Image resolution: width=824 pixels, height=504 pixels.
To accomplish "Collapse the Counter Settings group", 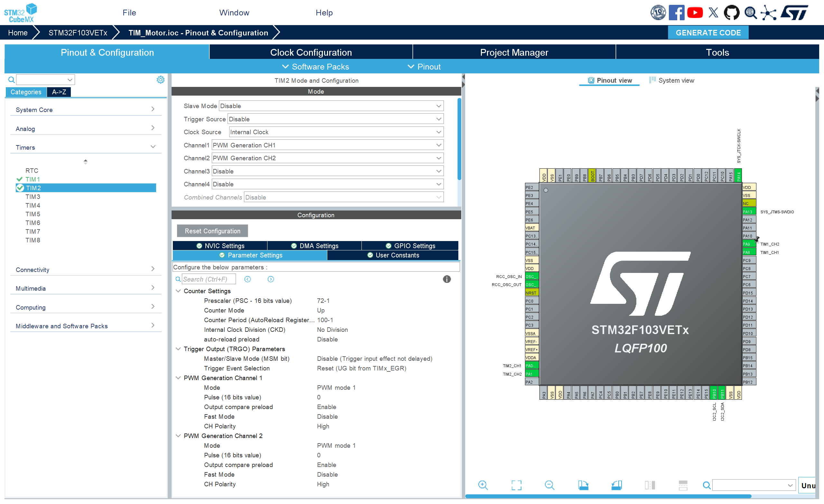I will pyautogui.click(x=178, y=291).
